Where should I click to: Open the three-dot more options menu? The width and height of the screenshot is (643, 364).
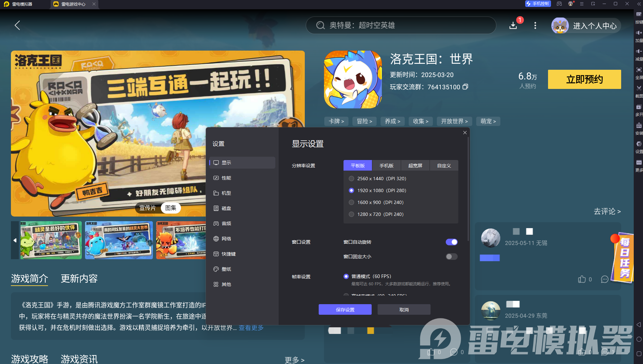pos(535,25)
